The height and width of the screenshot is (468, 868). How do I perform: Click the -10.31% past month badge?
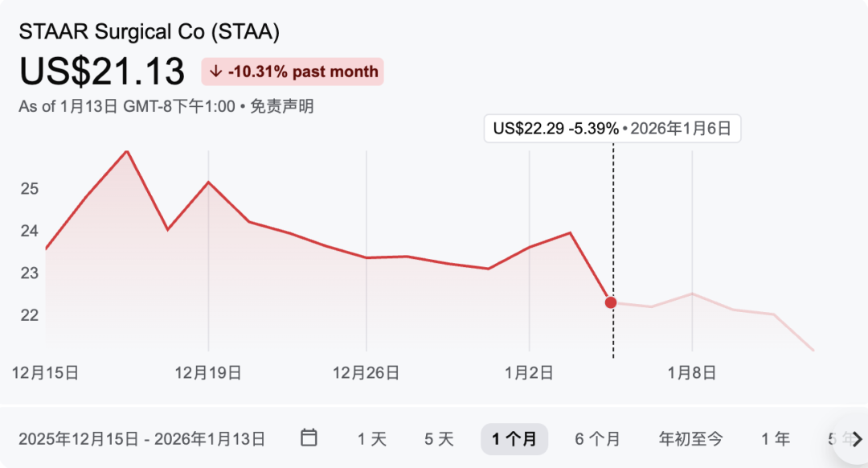click(293, 72)
